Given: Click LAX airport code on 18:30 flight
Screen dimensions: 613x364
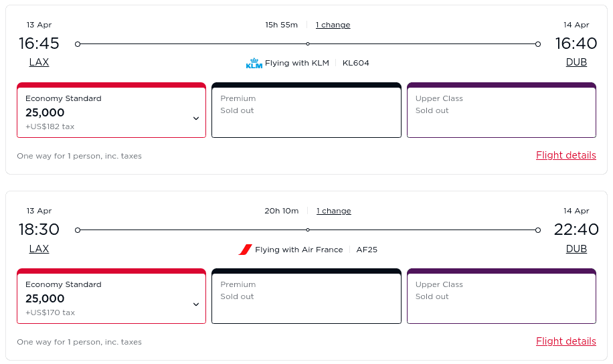Looking at the screenshot, I should (39, 248).
